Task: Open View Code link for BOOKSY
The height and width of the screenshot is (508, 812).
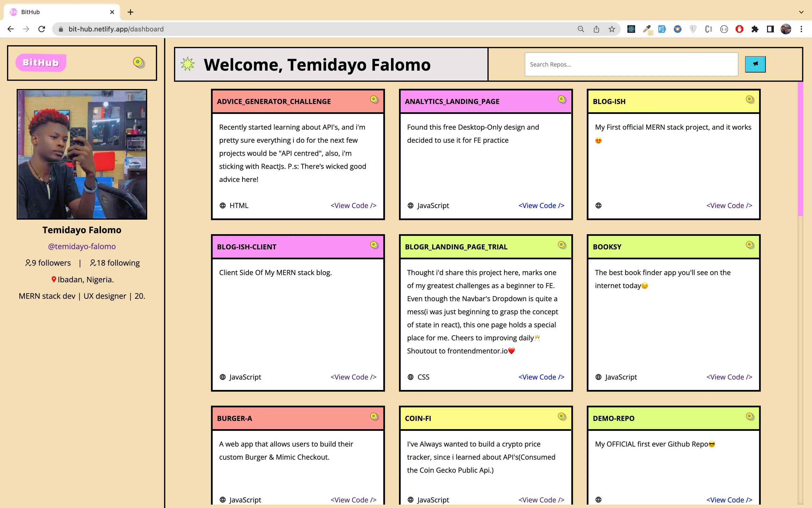Action: tap(729, 377)
